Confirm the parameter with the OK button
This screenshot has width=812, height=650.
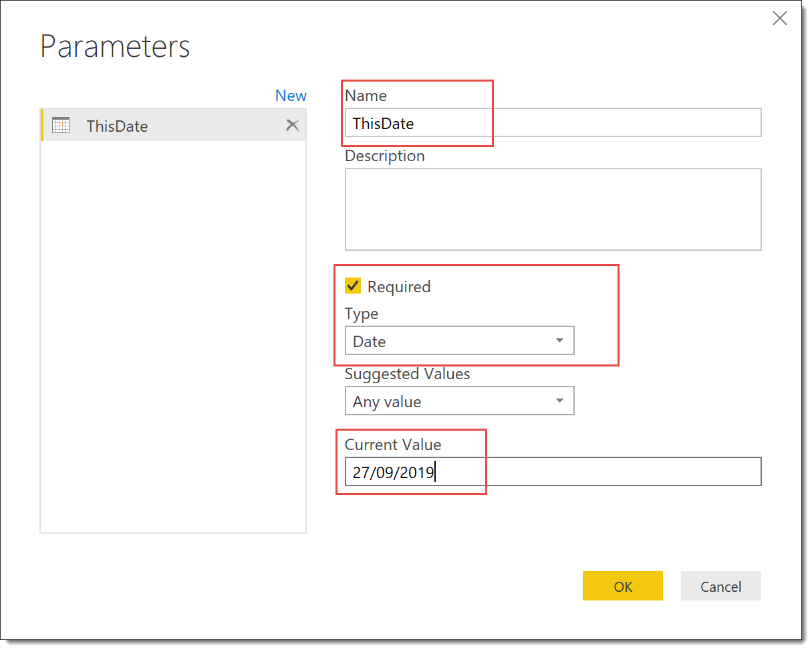[x=622, y=586]
